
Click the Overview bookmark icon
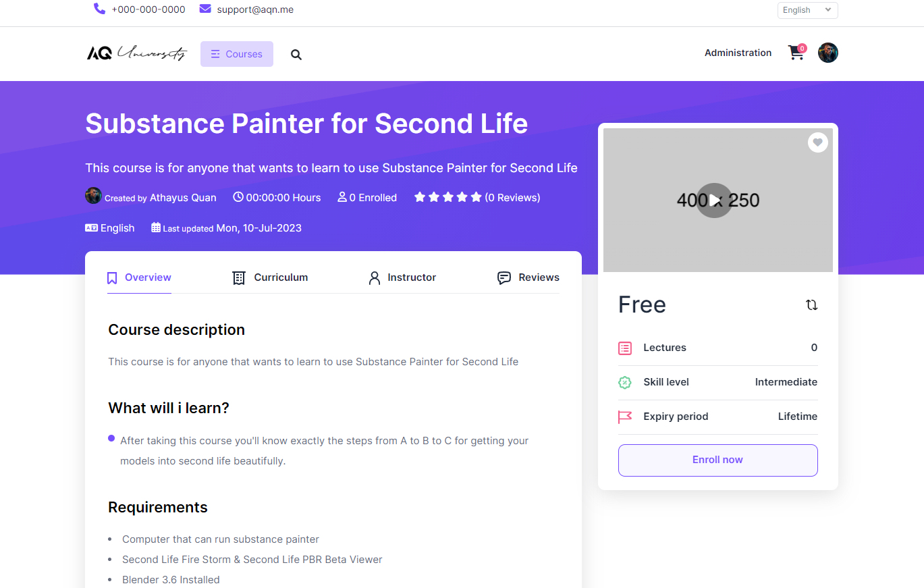(112, 278)
